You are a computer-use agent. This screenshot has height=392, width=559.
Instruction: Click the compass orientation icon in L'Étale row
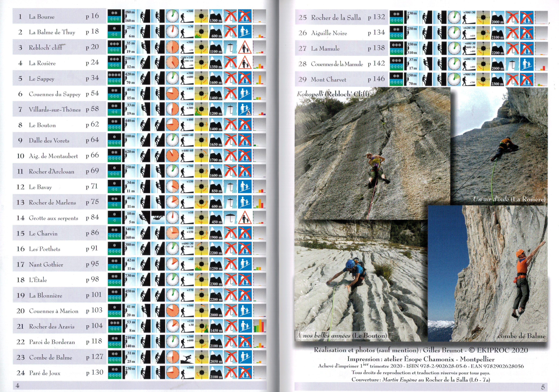pos(201,280)
